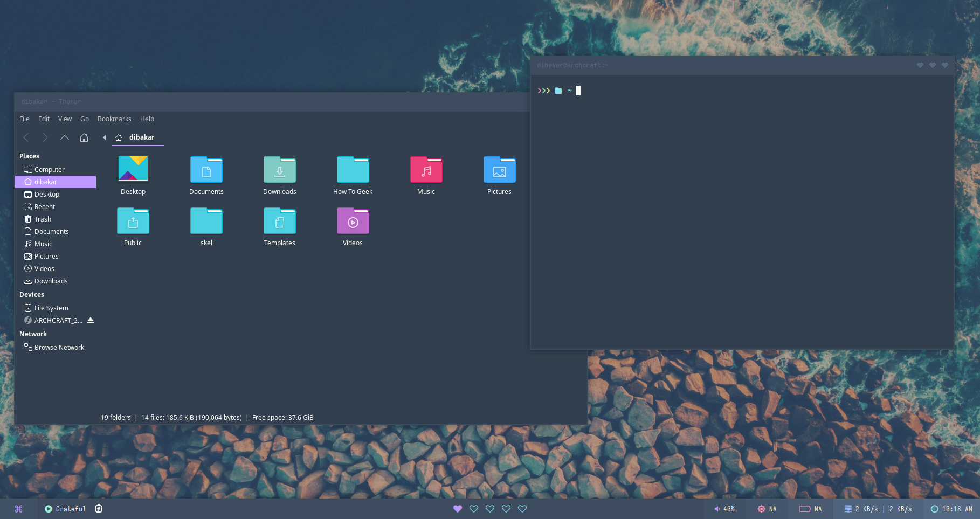980x519 pixels.
Task: Click the volume 40% indicator
Action: (724, 509)
